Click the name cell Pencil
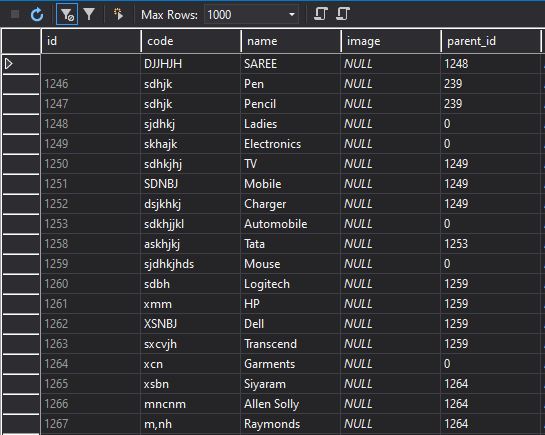This screenshot has height=435, width=545. (291, 104)
